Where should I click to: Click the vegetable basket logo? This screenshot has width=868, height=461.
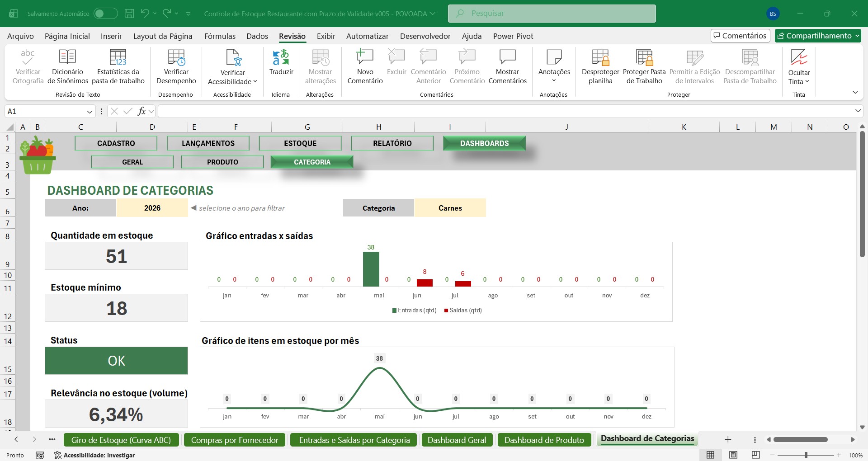38,155
